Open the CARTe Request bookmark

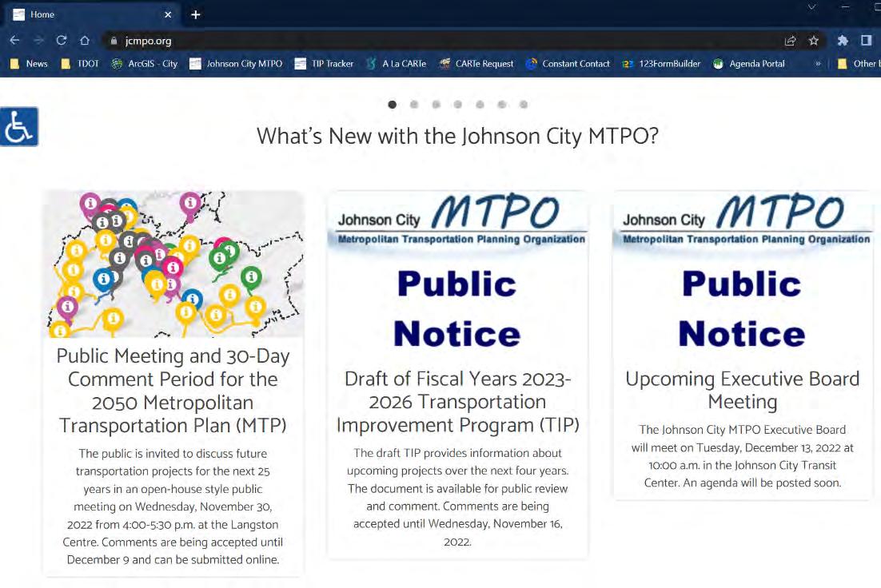point(476,64)
